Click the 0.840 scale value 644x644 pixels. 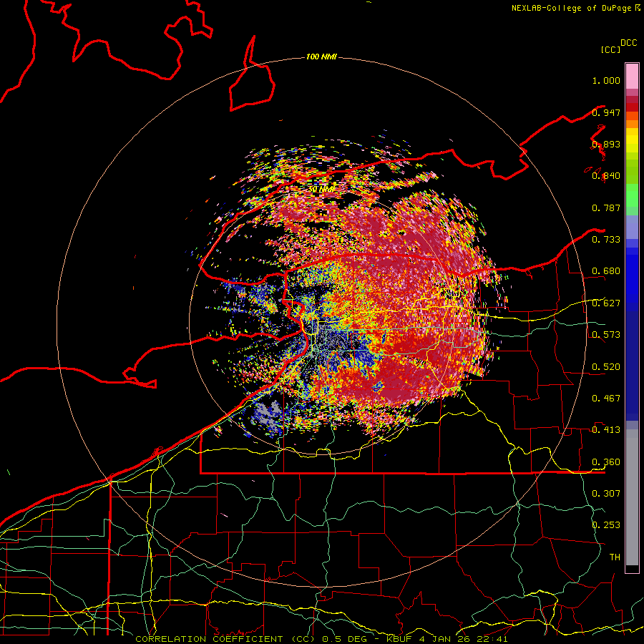606,176
